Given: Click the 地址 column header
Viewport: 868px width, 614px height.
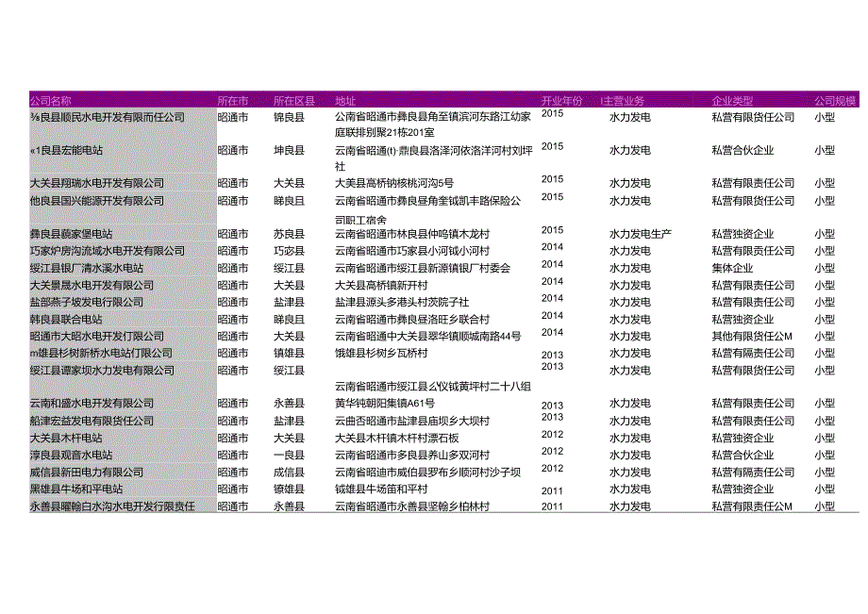Looking at the screenshot, I should [345, 101].
